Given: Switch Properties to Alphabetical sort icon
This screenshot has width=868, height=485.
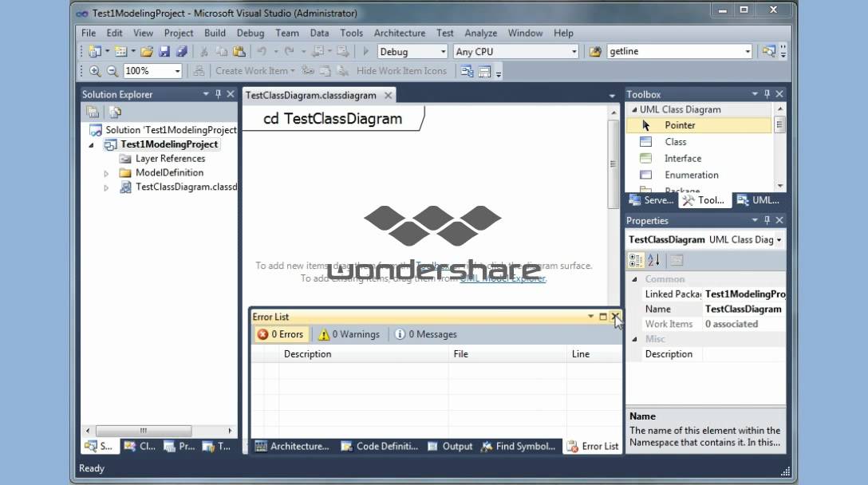Looking at the screenshot, I should pyautogui.click(x=653, y=260).
